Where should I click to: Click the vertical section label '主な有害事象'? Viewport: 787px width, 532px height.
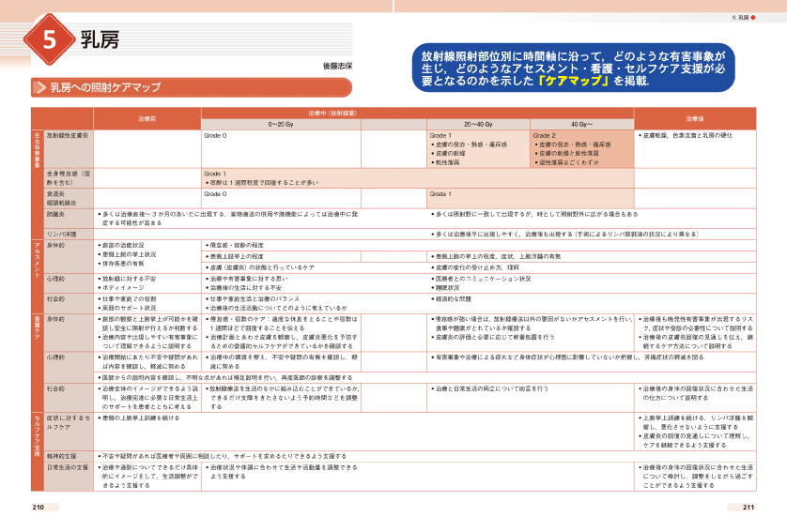[38, 150]
